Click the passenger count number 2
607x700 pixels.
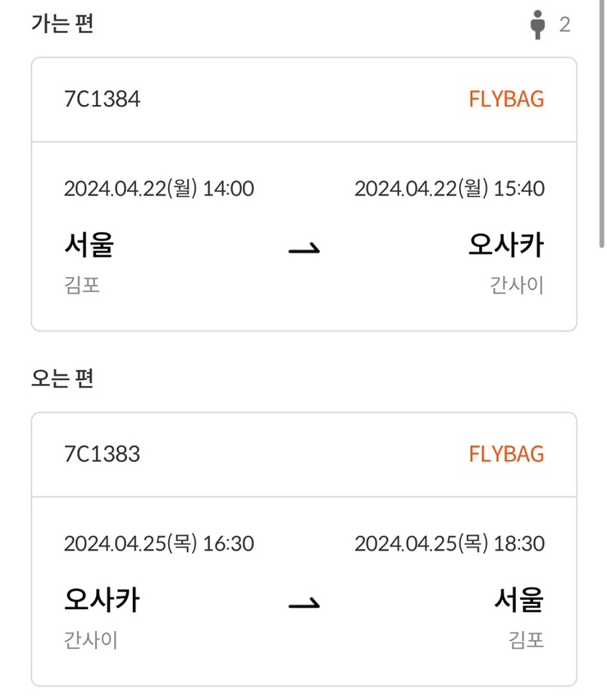click(x=564, y=25)
